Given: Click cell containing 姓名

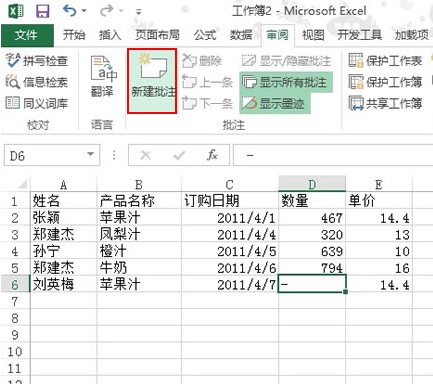Looking at the screenshot, I should point(63,201).
